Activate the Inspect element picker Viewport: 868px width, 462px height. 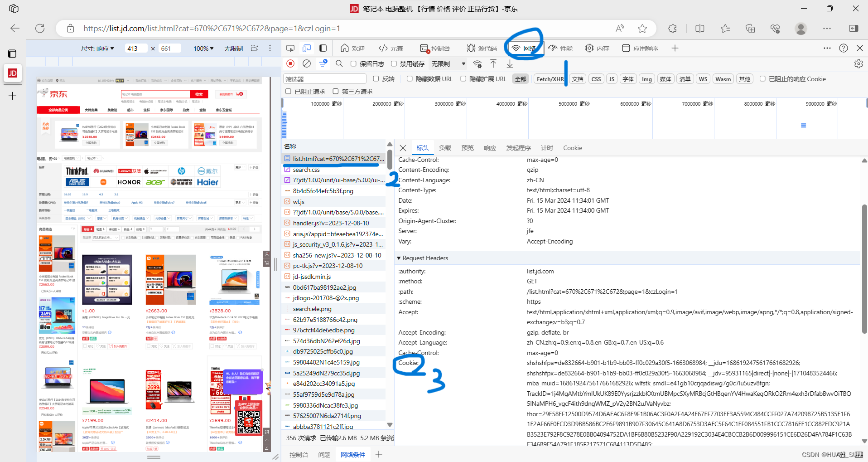click(290, 48)
